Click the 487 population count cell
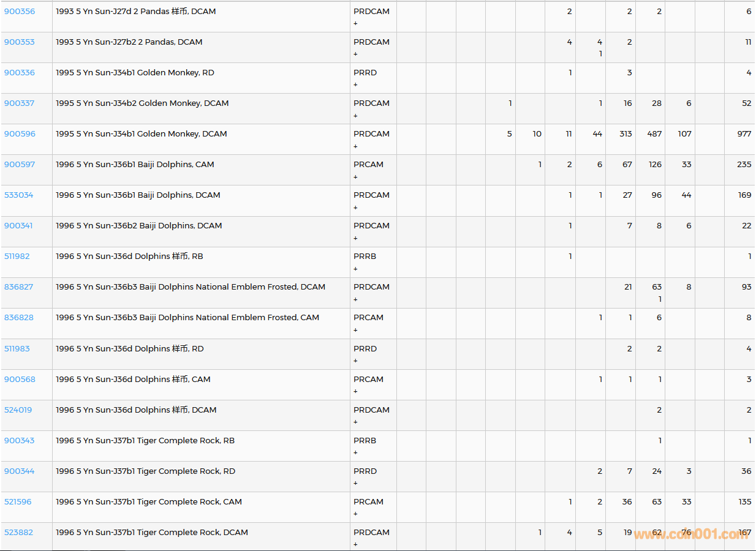The image size is (756, 551). click(x=654, y=134)
